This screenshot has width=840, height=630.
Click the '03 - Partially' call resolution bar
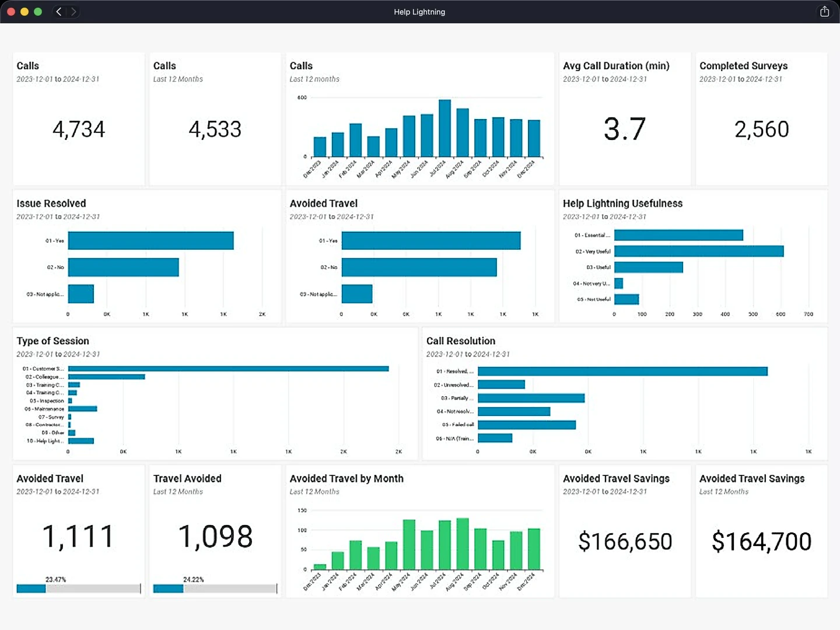click(x=531, y=398)
